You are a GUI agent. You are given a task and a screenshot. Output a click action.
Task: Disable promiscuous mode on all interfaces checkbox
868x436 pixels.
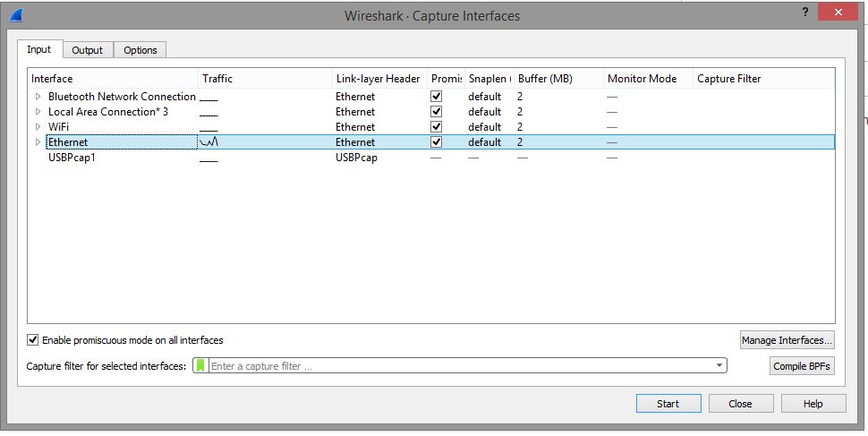[x=33, y=340]
